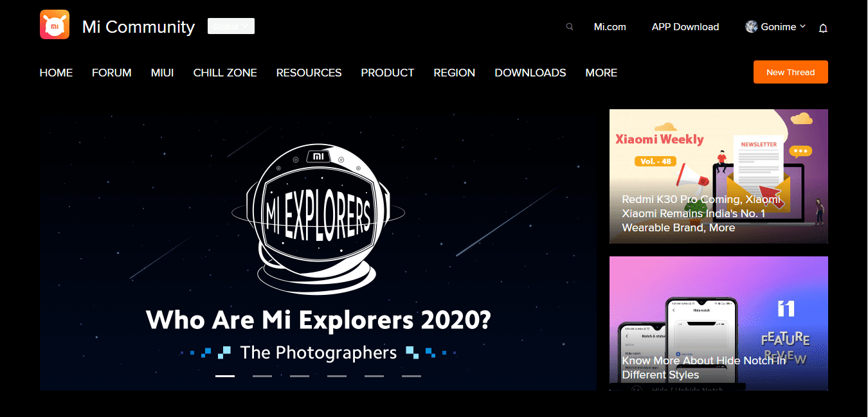Select the fourth carousel slide indicator
This screenshot has height=417, width=868.
point(337,376)
